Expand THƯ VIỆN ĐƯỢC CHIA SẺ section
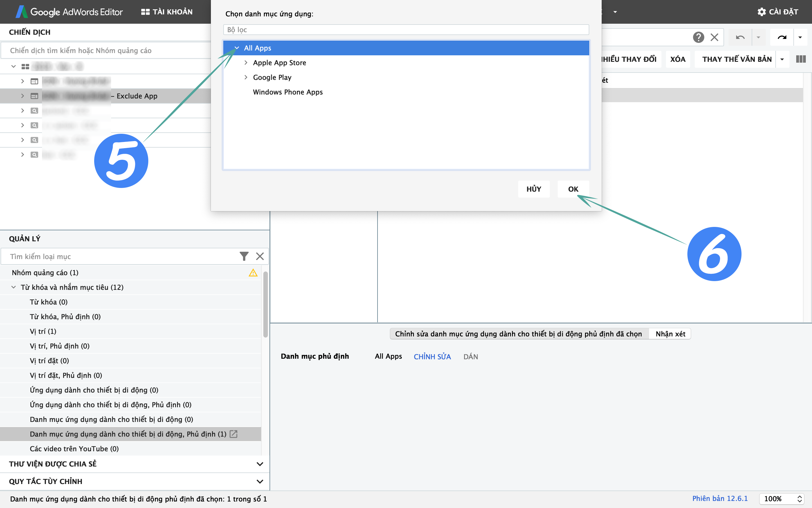The height and width of the screenshot is (508, 812). coord(260,464)
